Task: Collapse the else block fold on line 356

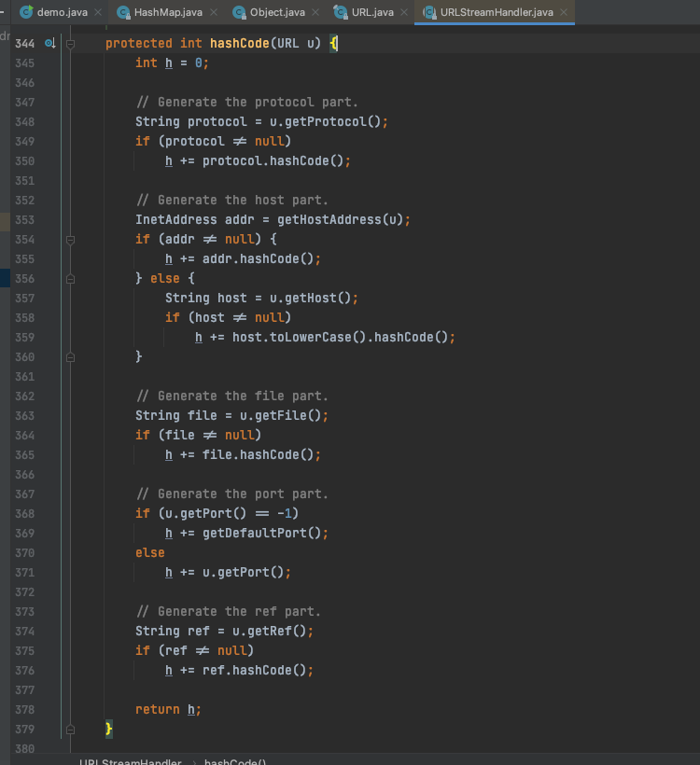Action: click(x=70, y=279)
